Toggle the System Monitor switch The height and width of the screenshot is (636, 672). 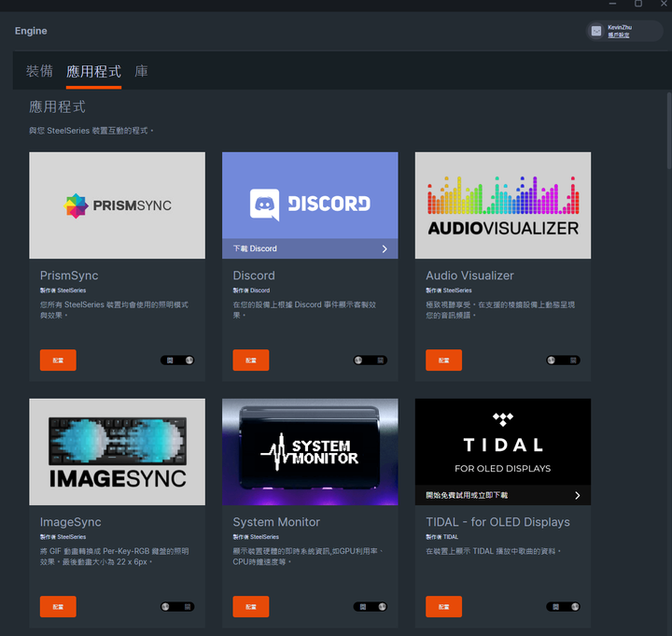click(x=371, y=607)
